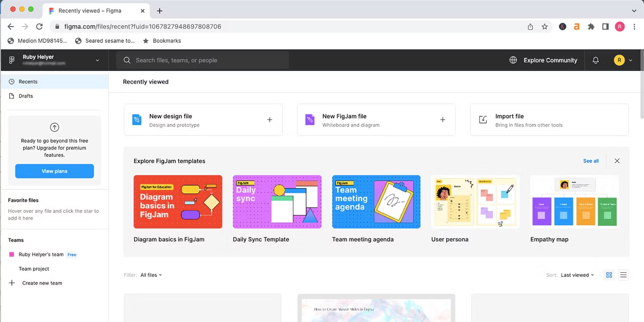The width and height of the screenshot is (644, 322).
Task: Create a New design file
Action: (203, 120)
